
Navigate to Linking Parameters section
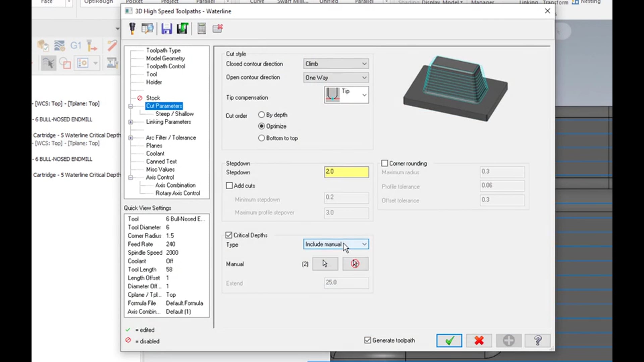click(x=168, y=122)
